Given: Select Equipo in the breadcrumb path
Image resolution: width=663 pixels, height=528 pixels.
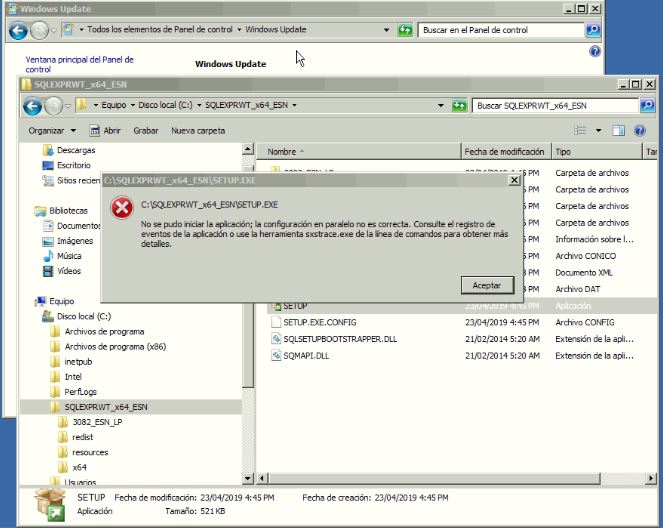Looking at the screenshot, I should [x=113, y=105].
